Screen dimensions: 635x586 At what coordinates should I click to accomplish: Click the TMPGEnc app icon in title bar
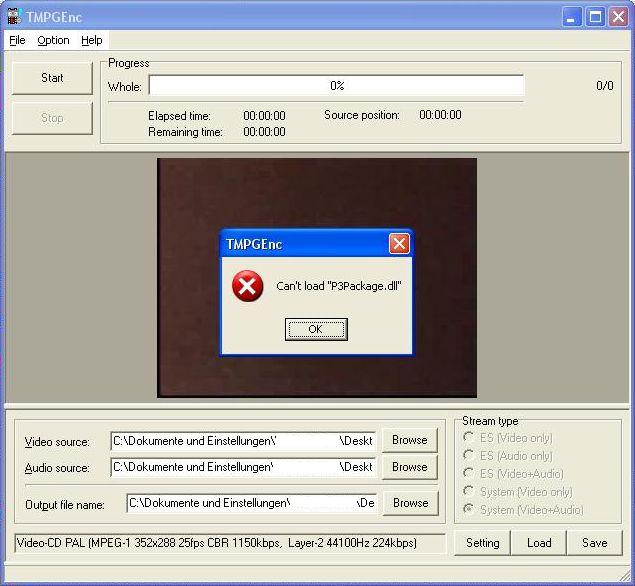[14, 17]
